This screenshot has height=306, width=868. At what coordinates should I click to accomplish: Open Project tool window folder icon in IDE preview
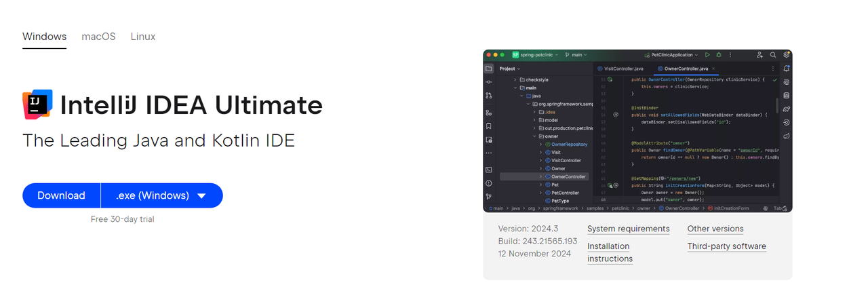(488, 69)
